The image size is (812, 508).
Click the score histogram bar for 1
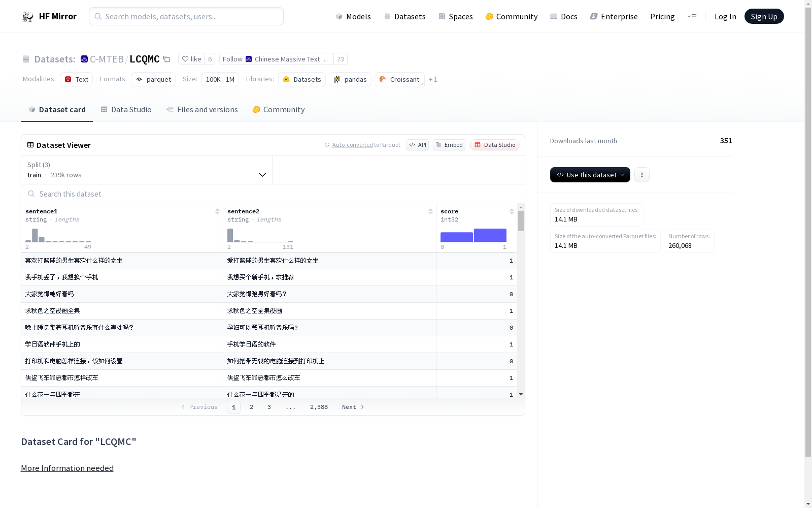tap(490, 235)
